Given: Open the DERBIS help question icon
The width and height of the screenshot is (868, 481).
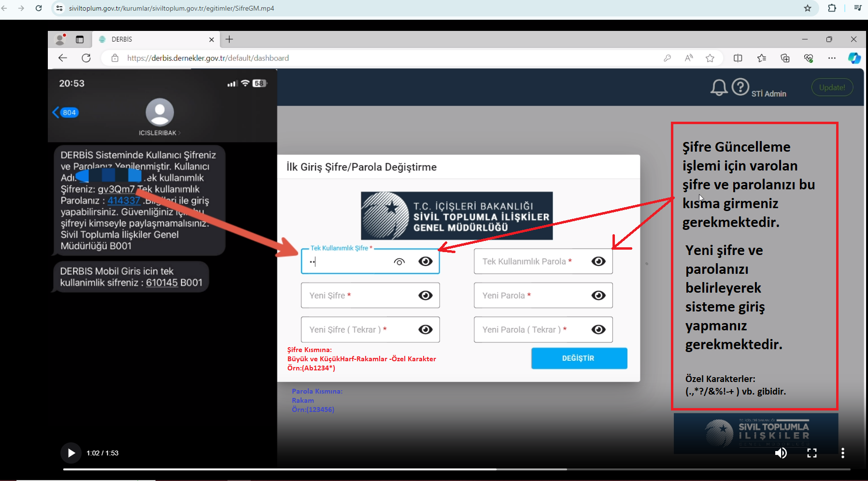Looking at the screenshot, I should (740, 87).
